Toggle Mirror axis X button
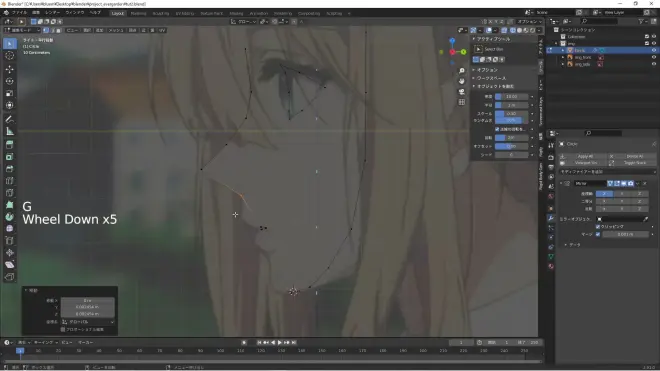The width and height of the screenshot is (660, 371). point(604,194)
